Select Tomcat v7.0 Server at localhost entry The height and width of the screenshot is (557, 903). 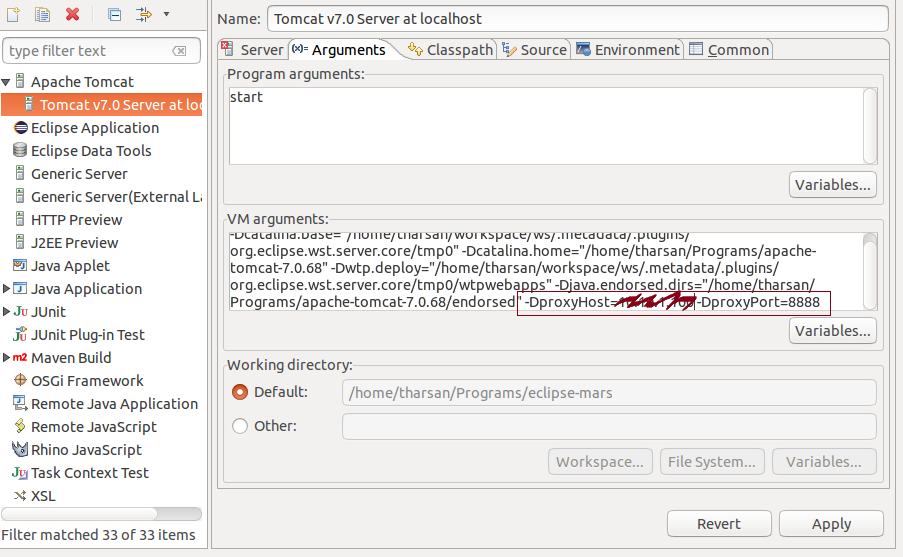tap(101, 105)
